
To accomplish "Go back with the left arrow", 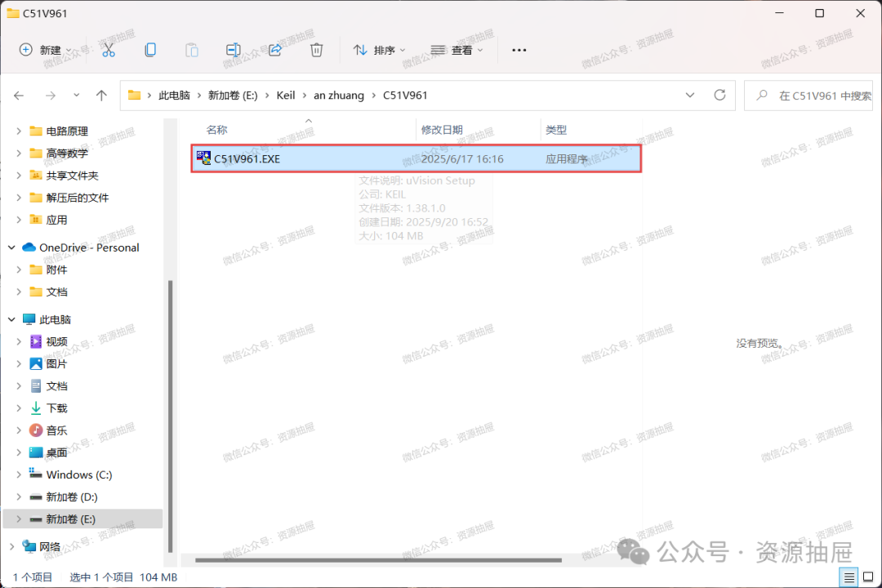I will (19, 96).
